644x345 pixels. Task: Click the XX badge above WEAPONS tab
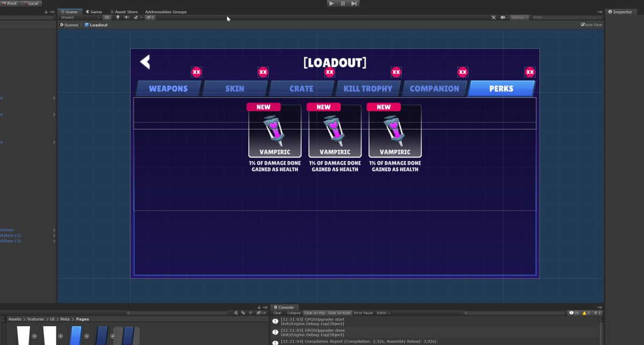pos(196,72)
